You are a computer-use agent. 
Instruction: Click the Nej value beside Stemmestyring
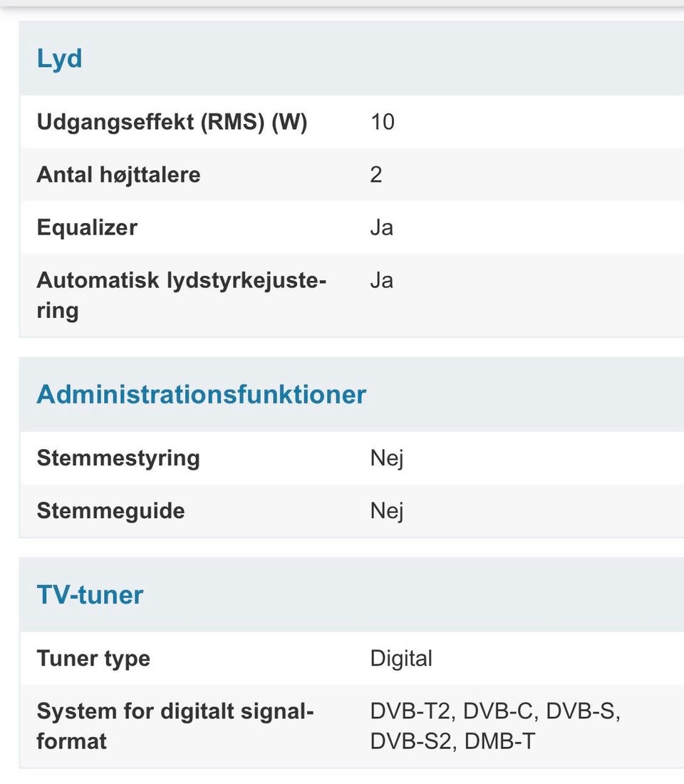387,458
